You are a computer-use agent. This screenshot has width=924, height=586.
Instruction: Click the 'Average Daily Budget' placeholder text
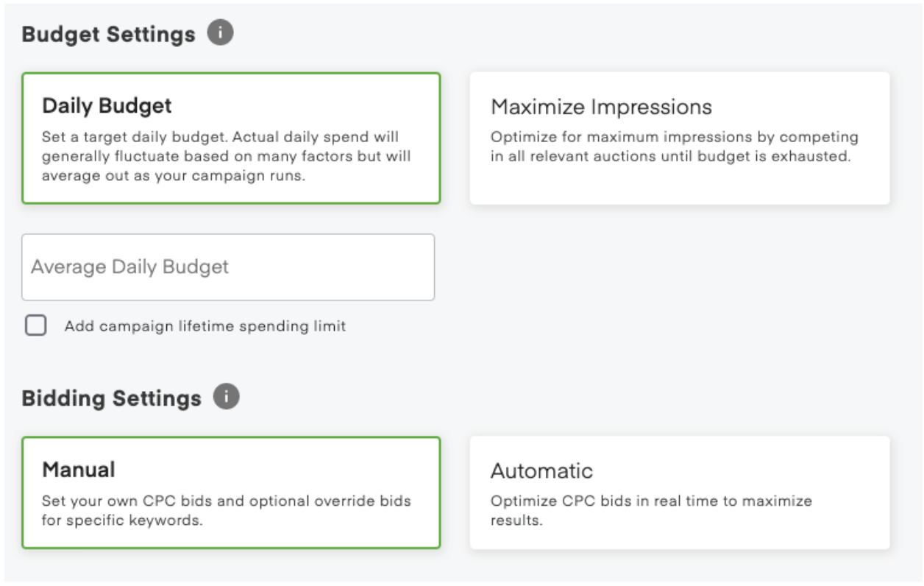pos(129,266)
